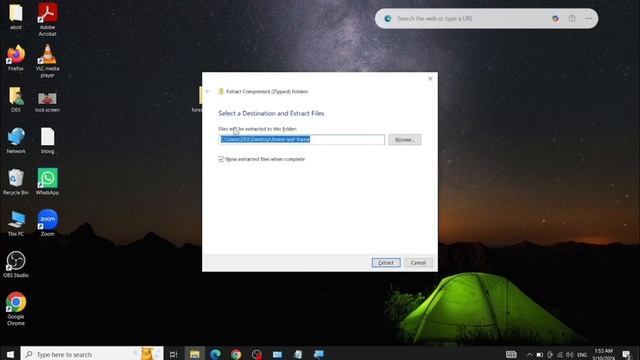Open more options in Edge search widget

pos(588,18)
